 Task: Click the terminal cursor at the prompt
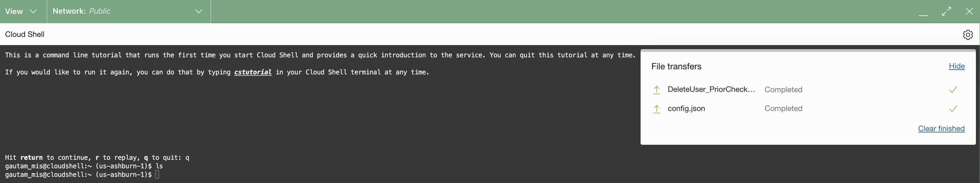pos(157,174)
